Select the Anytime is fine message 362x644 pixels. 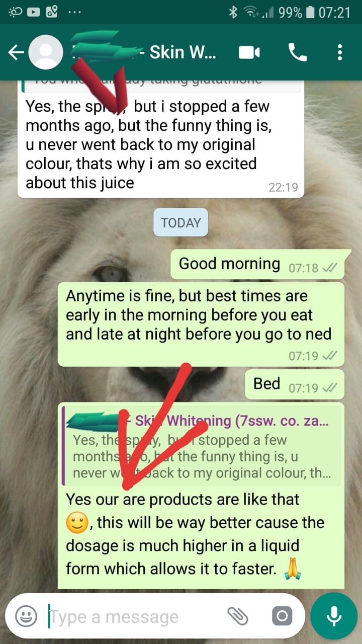point(201,325)
